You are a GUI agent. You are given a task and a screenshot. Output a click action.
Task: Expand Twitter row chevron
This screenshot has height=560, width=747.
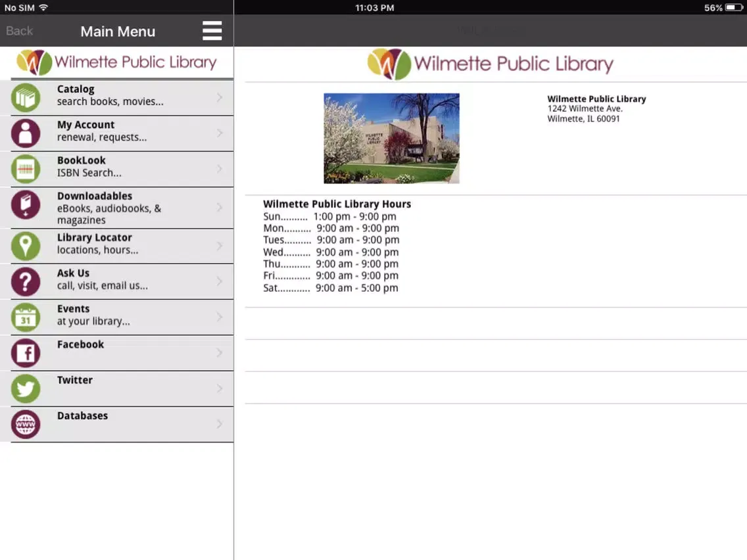pyautogui.click(x=219, y=388)
